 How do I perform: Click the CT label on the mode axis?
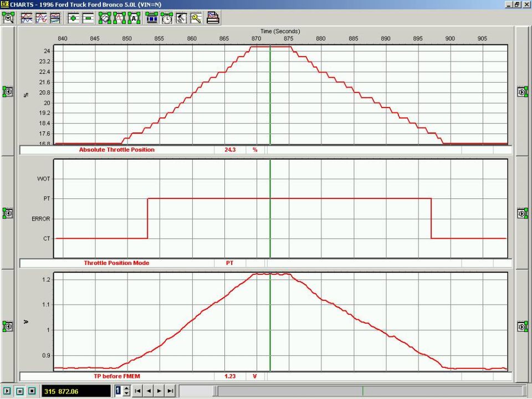tap(47, 238)
